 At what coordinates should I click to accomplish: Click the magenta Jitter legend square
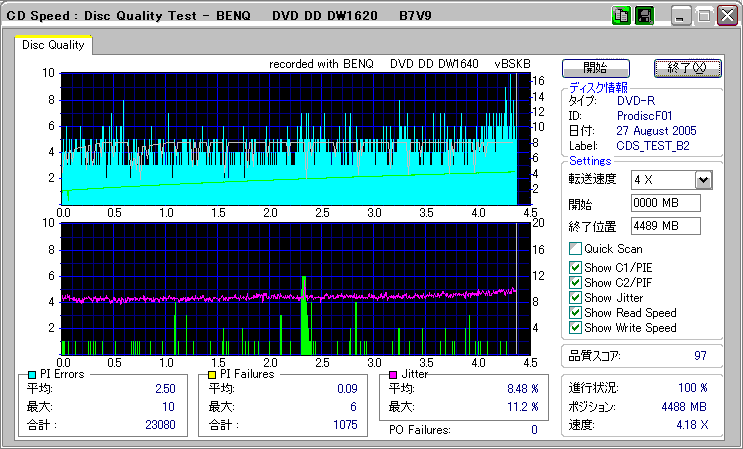[394, 374]
